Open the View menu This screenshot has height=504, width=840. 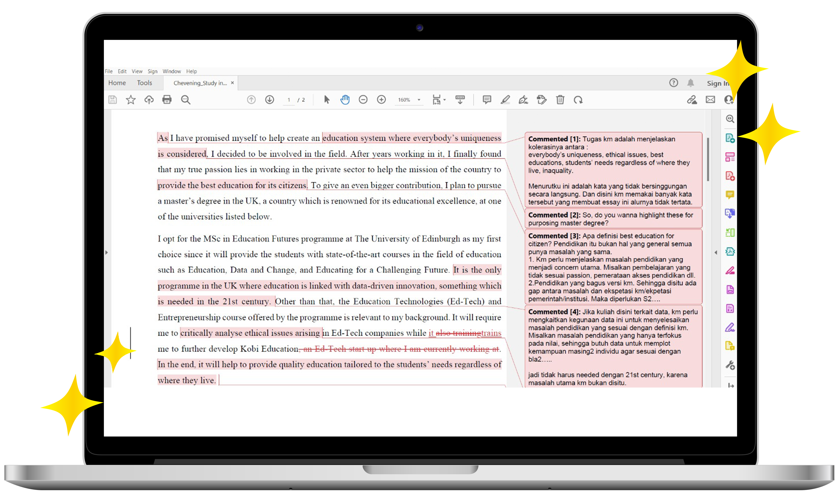coord(137,71)
